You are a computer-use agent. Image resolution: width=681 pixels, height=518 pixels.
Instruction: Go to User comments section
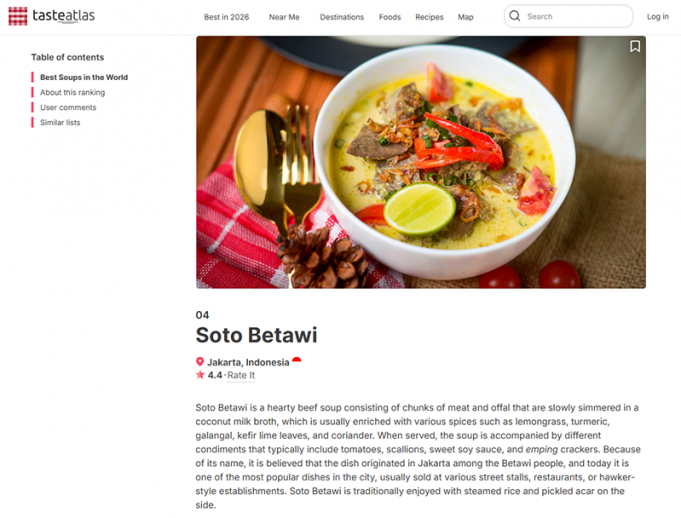68,107
